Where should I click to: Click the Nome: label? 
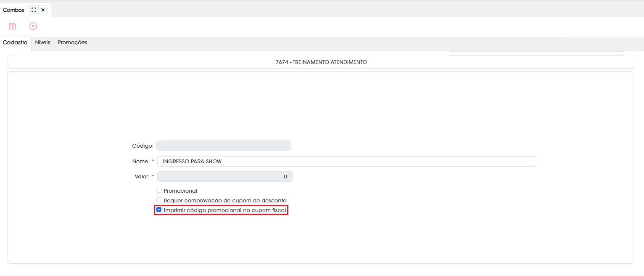point(141,162)
